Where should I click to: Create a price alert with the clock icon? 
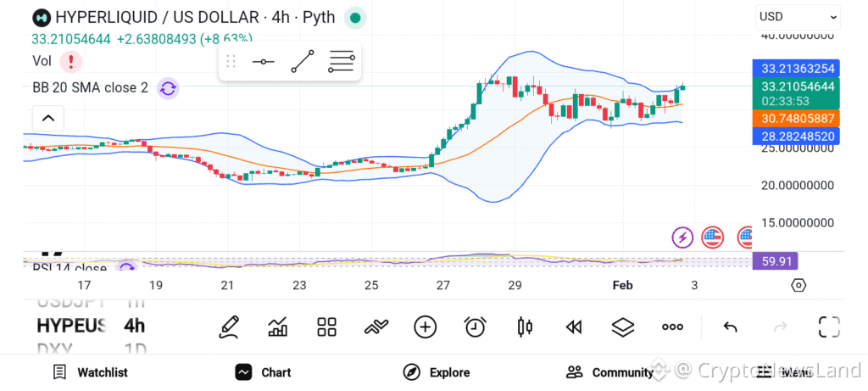coord(475,327)
